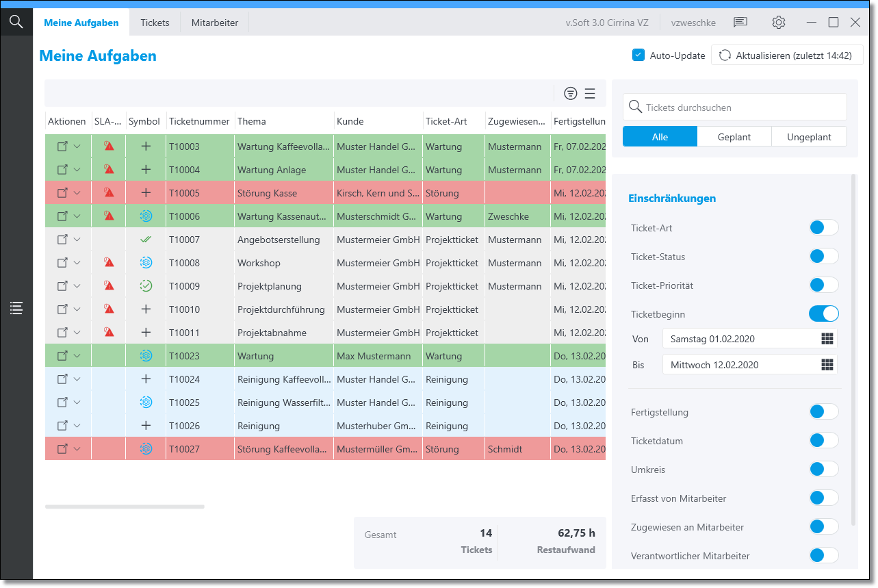Click the SLA warning icon for T10005
The image size is (878, 588).
[x=109, y=193]
